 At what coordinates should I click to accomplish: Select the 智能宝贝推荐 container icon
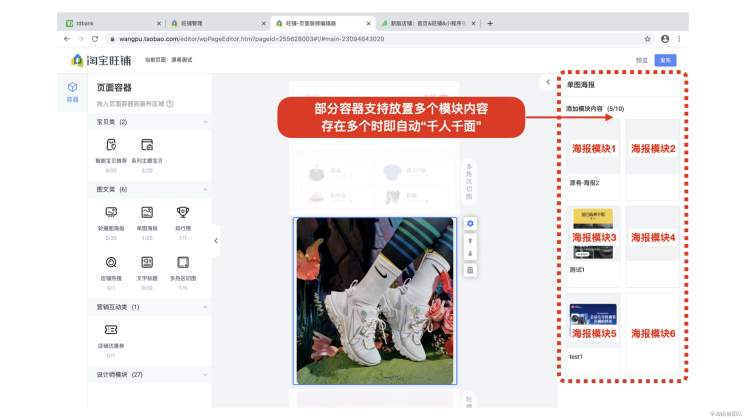111,145
